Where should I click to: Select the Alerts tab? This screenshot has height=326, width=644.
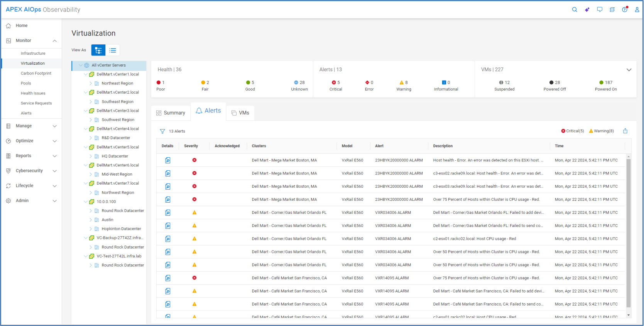(x=208, y=111)
